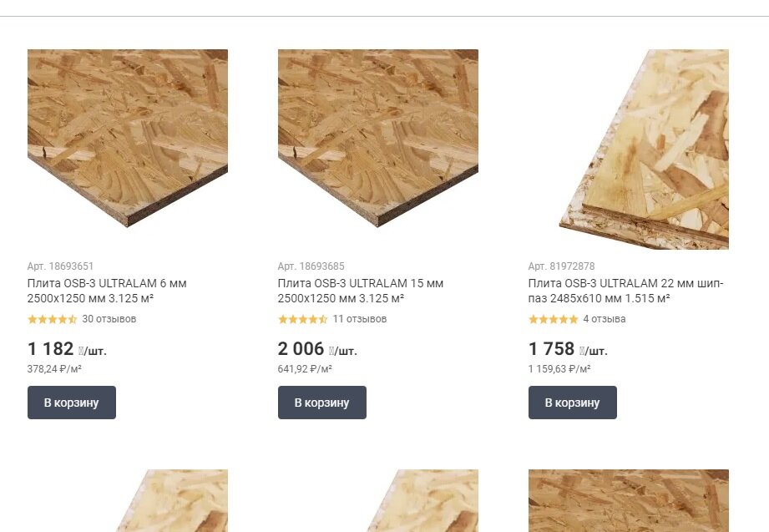
Task: Open the second-row right product thumbnail
Action: (x=629, y=500)
